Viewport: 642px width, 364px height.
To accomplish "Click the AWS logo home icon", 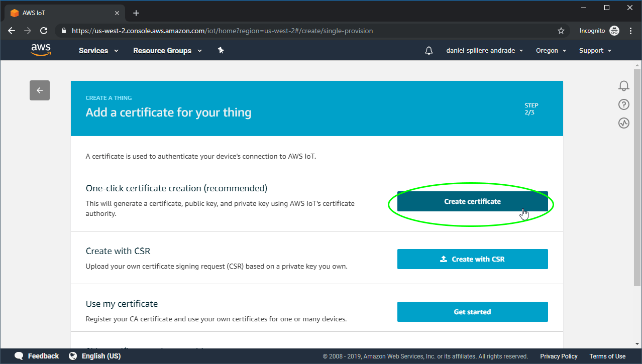I will (41, 50).
